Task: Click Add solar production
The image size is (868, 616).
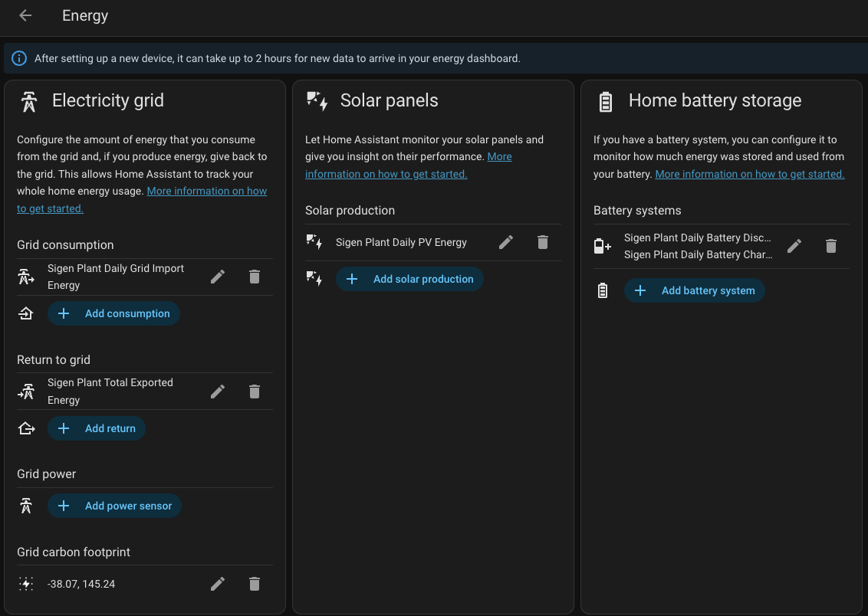Action: point(409,279)
